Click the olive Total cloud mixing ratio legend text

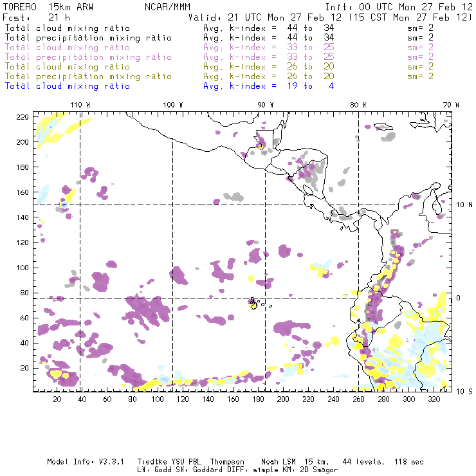coord(68,67)
